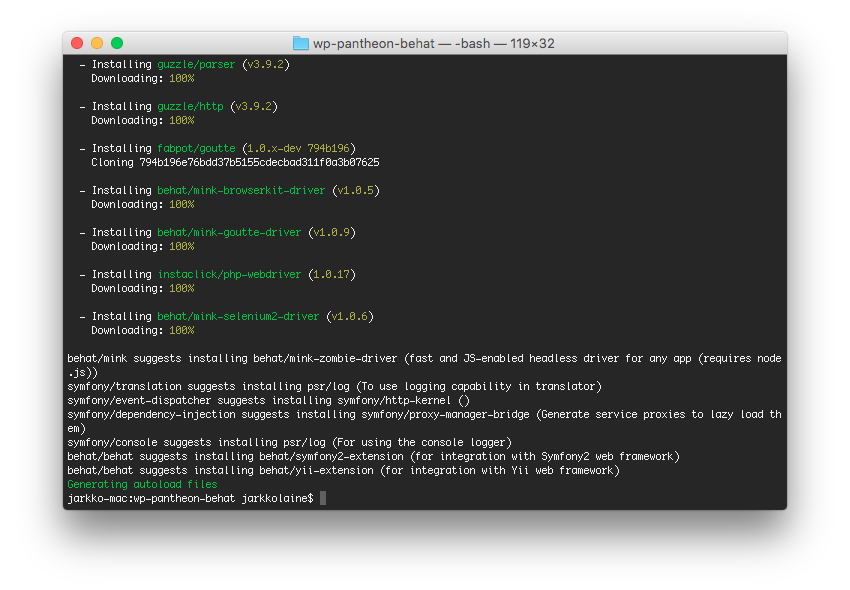The image size is (850, 590).
Task: Click the symfony/translation suggests line
Action: pos(334,386)
